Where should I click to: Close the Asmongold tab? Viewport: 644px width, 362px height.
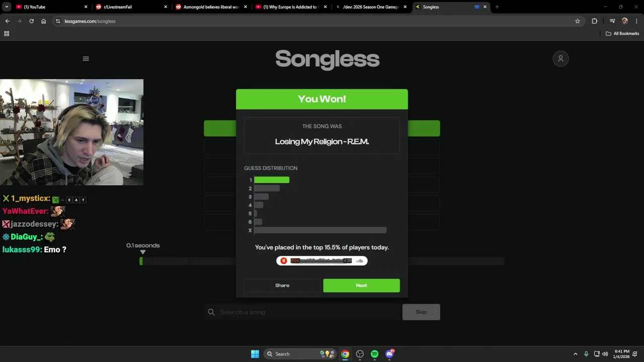click(246, 7)
